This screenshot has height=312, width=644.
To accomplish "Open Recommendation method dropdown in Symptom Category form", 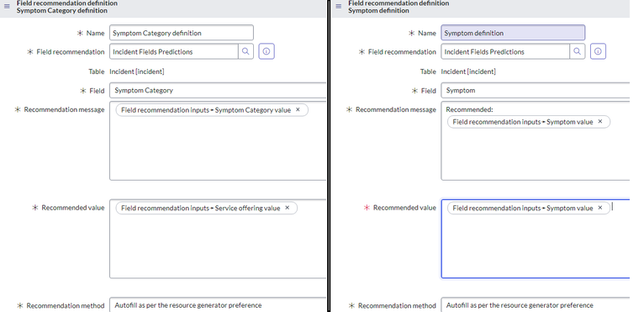I will click(x=218, y=305).
